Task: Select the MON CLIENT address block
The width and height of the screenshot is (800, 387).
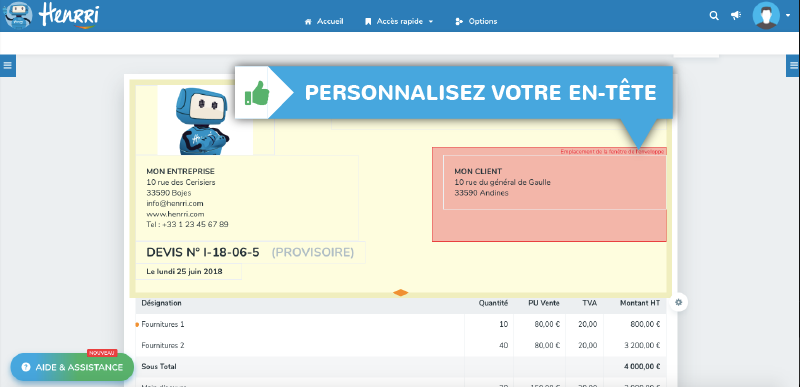Action: [555, 183]
